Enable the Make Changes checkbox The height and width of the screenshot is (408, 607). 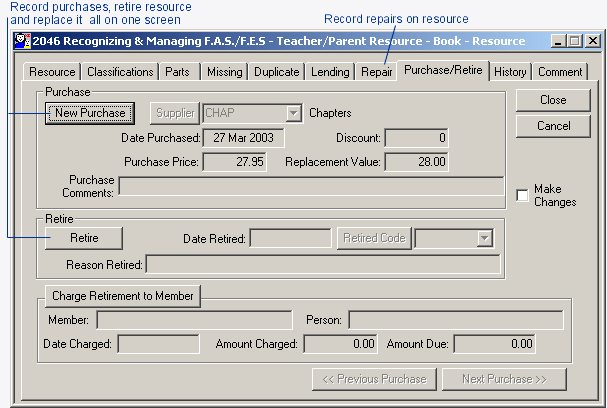(x=522, y=195)
